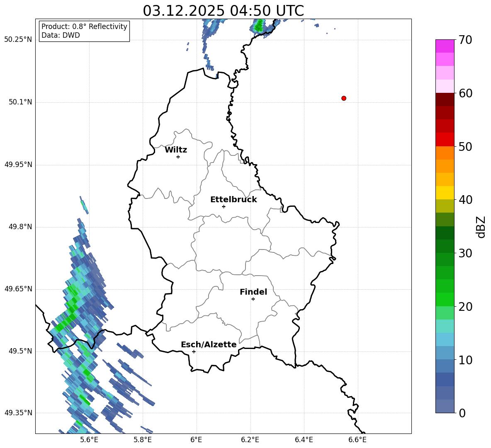Click the latitude label 49.35°N
The image size is (491, 448).
click(18, 413)
